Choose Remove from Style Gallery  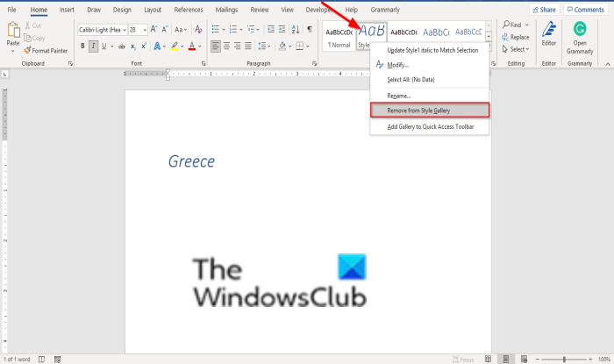point(430,111)
